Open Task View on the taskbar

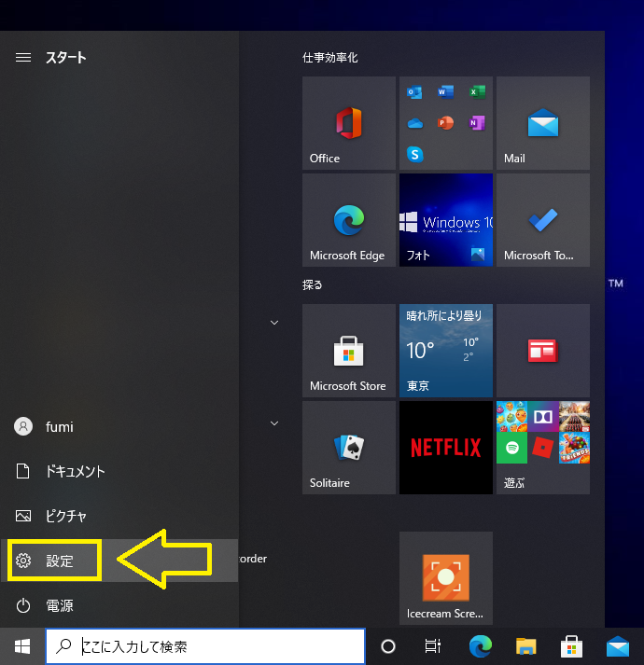tap(432, 646)
